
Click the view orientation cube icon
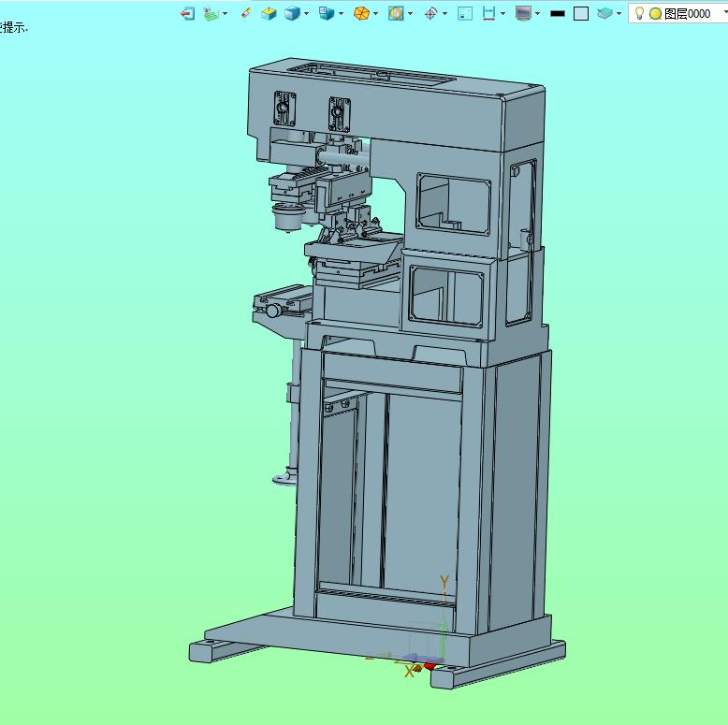coord(327,13)
